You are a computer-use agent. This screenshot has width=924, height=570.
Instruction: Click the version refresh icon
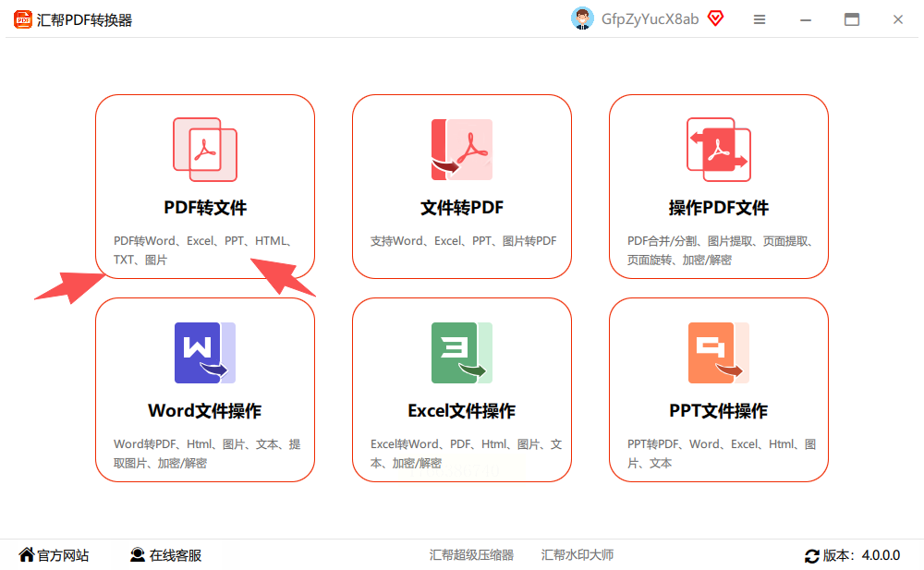click(812, 556)
